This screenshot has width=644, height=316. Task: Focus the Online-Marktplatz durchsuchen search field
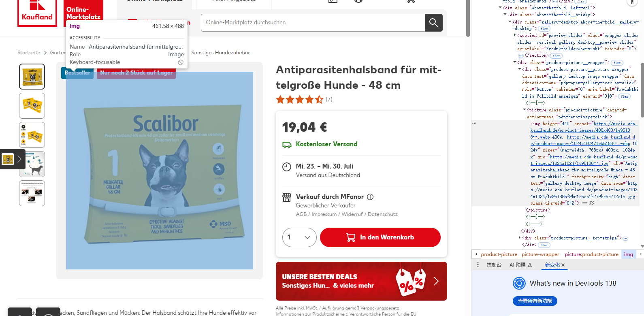pos(313,23)
